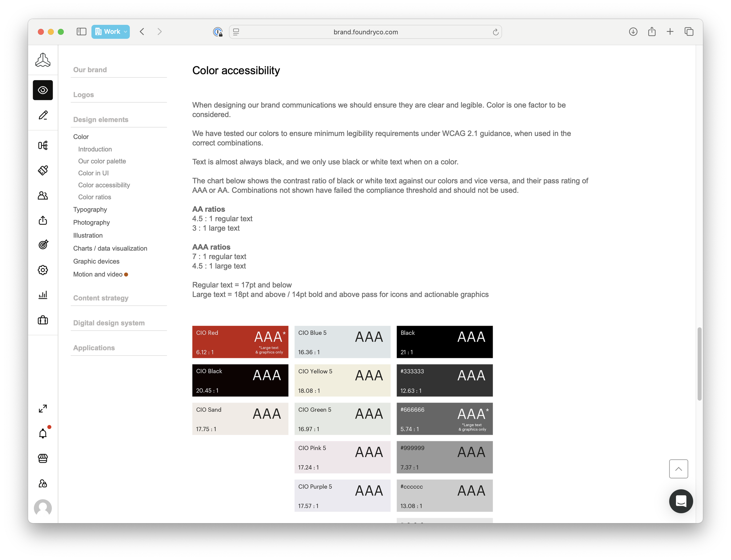Open the Our color palette link
The image size is (731, 560).
pyautogui.click(x=102, y=161)
